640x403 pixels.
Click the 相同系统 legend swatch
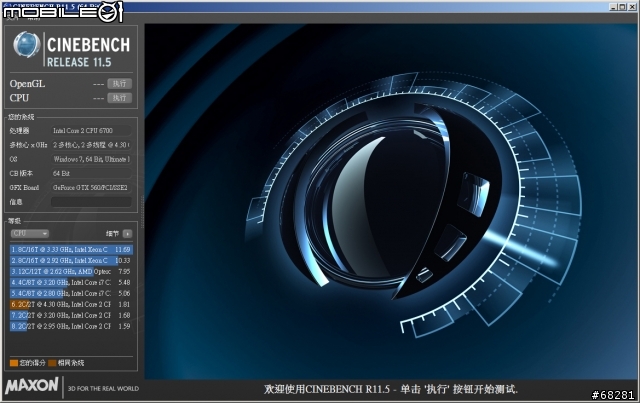[x=52, y=363]
